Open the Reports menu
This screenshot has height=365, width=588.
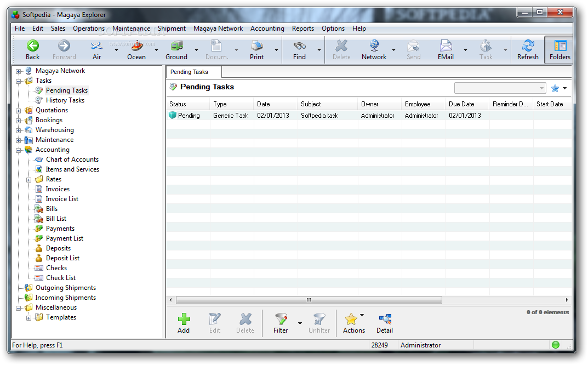(x=303, y=28)
